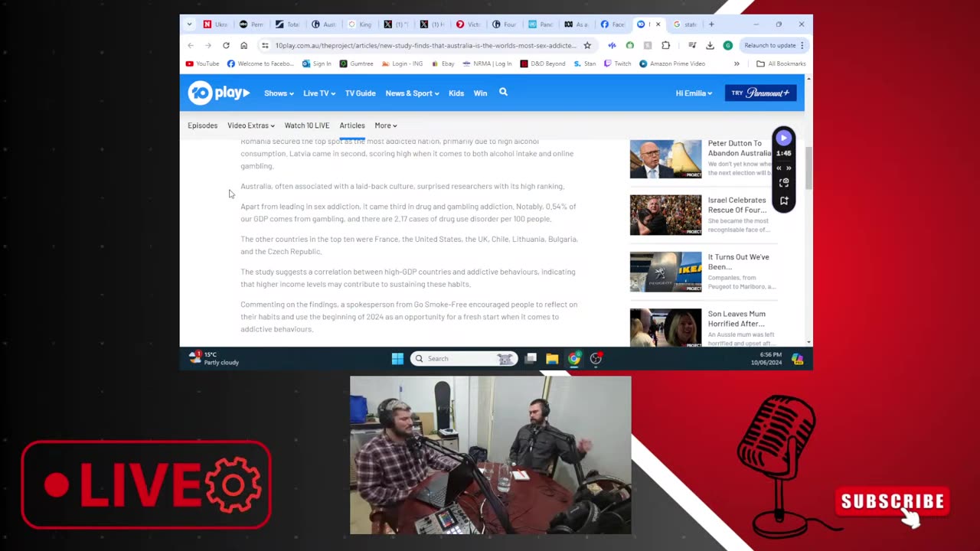Click the red recording app taskbar icon
The width and height of the screenshot is (980, 551).
pyautogui.click(x=596, y=358)
